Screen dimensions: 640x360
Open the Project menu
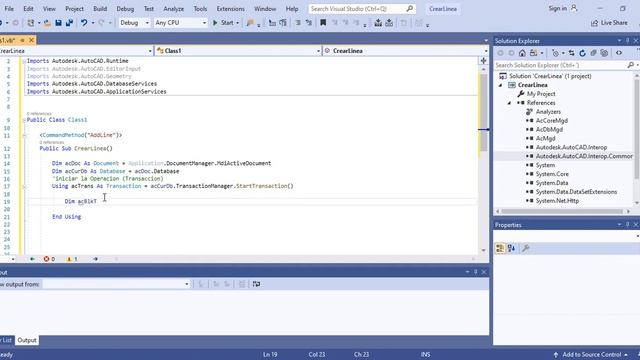click(74, 9)
